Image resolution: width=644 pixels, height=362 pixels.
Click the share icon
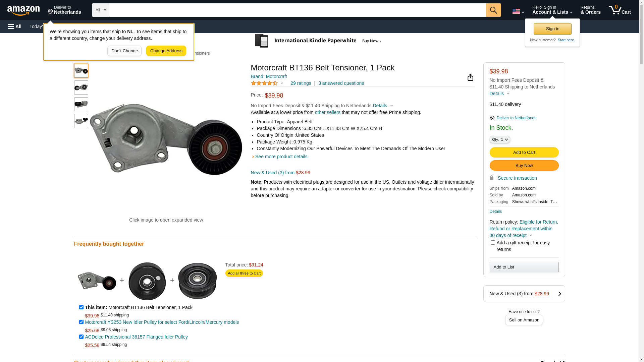470,77
